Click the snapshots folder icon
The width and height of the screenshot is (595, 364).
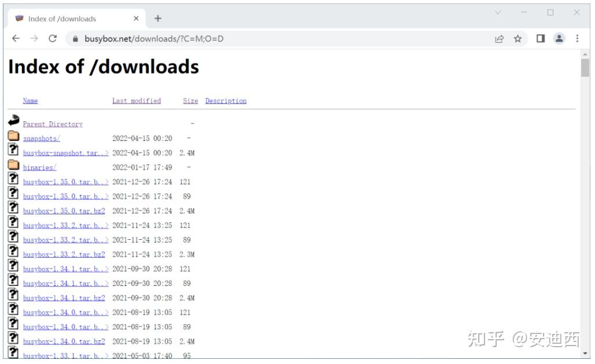coord(14,135)
